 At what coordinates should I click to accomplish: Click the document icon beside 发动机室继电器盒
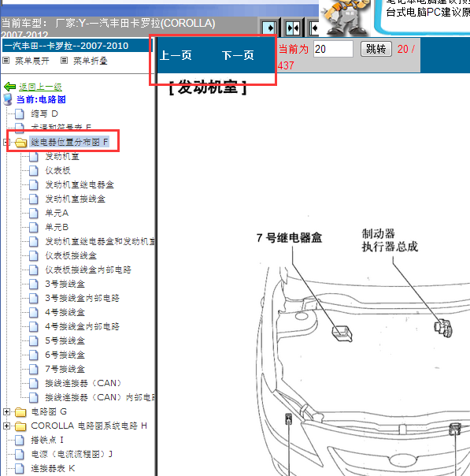coord(34,184)
